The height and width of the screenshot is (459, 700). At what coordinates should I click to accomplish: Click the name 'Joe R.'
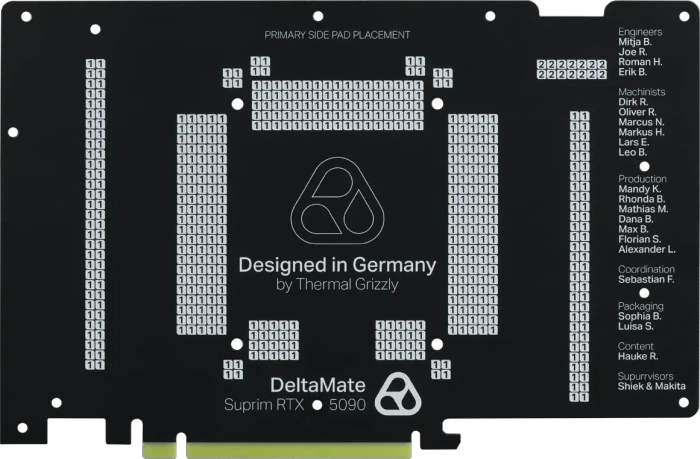pyautogui.click(x=633, y=52)
